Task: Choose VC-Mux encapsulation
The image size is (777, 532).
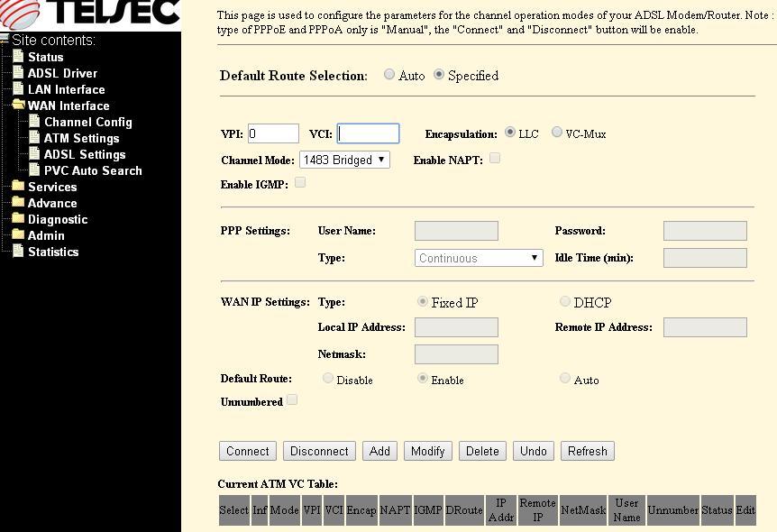Action: [x=557, y=132]
